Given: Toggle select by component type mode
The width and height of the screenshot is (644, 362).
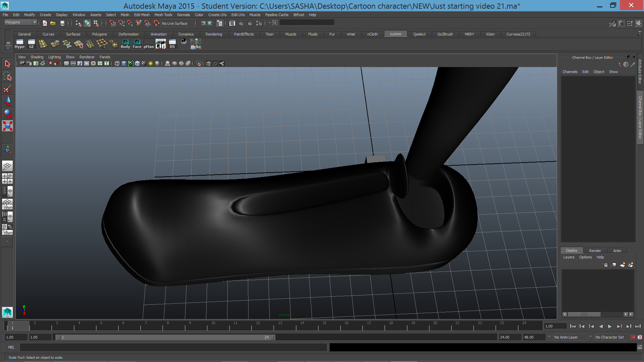Looking at the screenshot, I should (96, 23).
